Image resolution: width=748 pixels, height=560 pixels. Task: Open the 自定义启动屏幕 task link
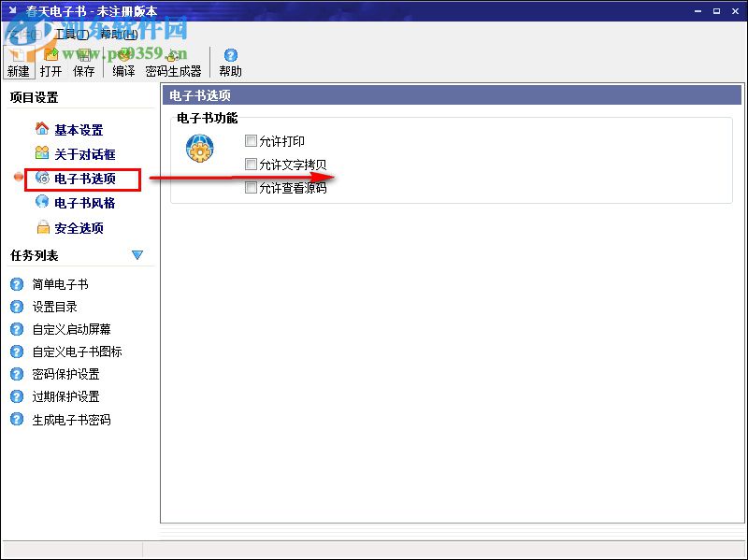[72, 329]
